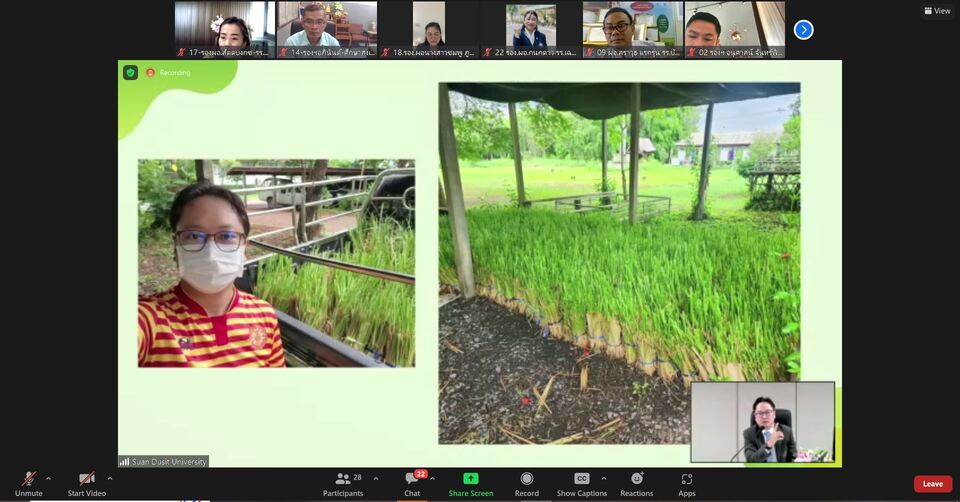Viewport: 960px width, 502px height.
Task: Open the Participants panel
Action: tap(343, 484)
